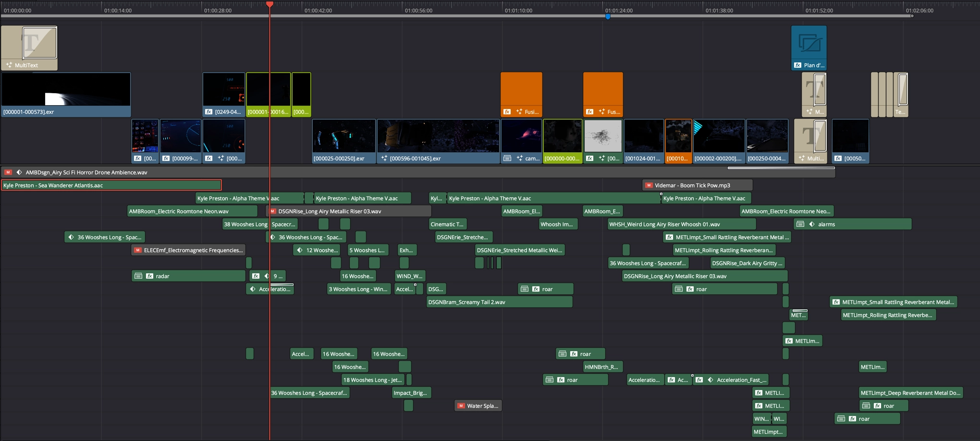Click the fx badge on the radar clip
Viewport: 980px width, 441px height.
150,276
